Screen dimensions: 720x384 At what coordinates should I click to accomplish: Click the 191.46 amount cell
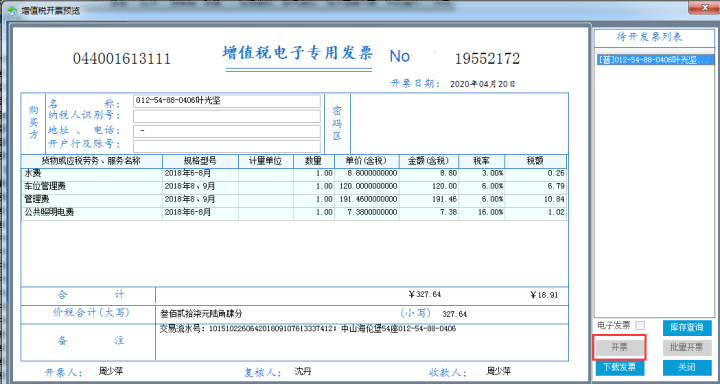[x=429, y=200]
